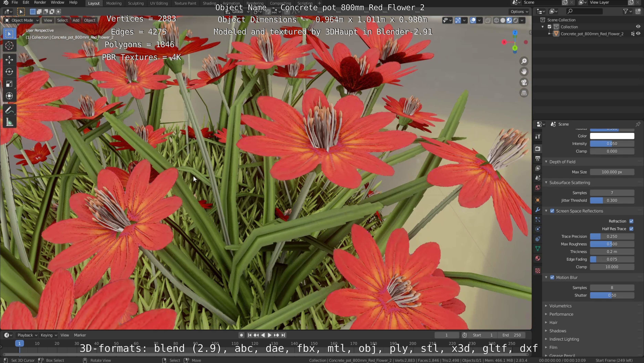Collapse the Subsurface Scattering panel
644x363 pixels.
569,183
